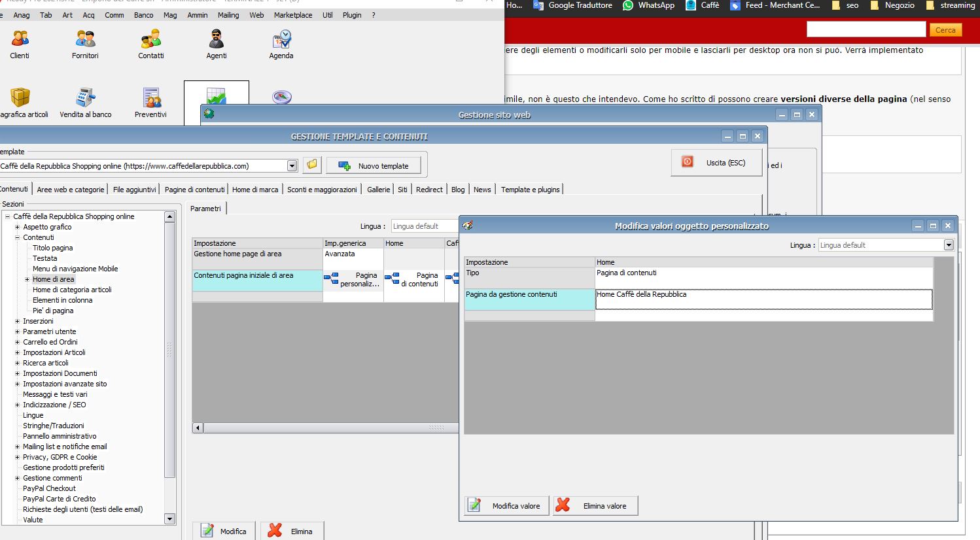Click the Modifica valore button
This screenshot has height=540, width=980.
click(507, 506)
